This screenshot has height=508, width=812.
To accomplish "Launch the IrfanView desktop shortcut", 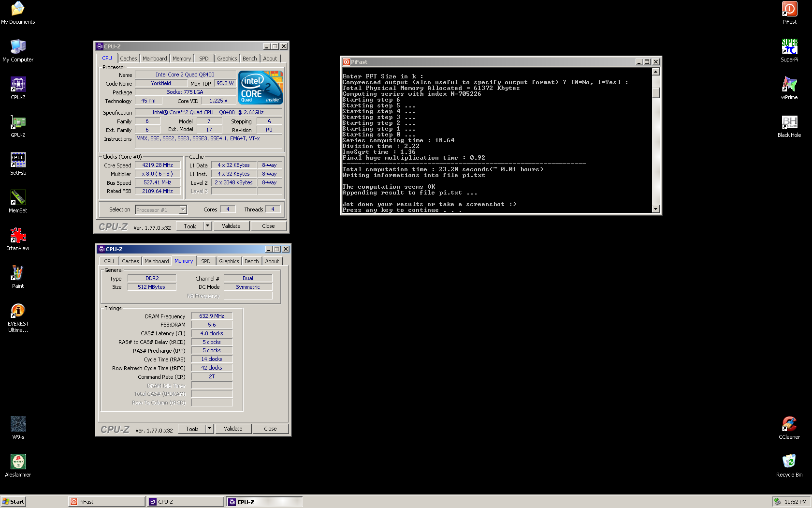I will point(18,239).
